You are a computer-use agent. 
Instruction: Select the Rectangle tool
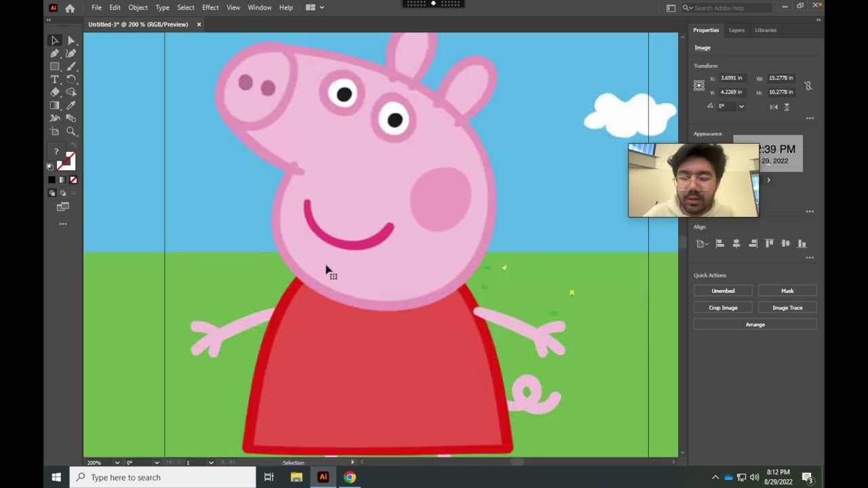click(x=55, y=66)
